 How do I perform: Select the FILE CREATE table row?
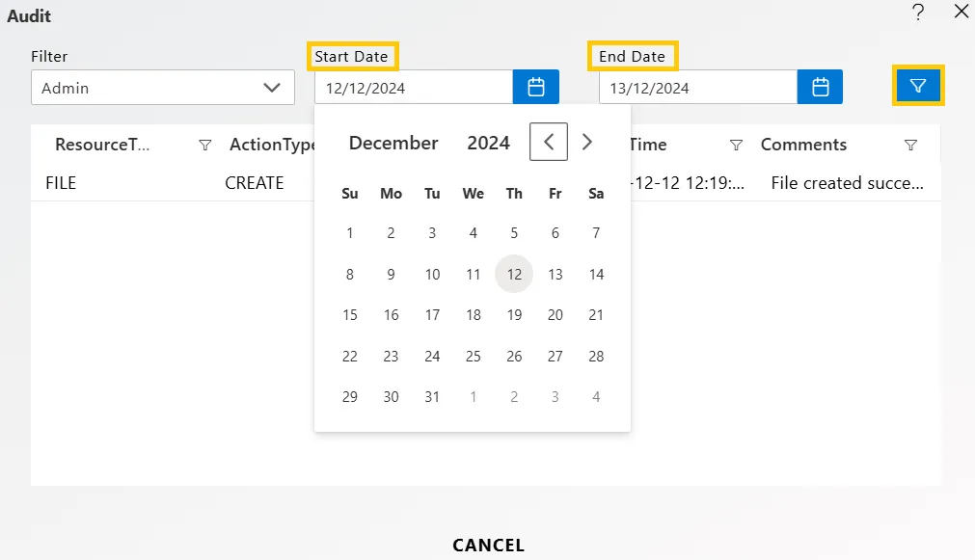coord(486,183)
